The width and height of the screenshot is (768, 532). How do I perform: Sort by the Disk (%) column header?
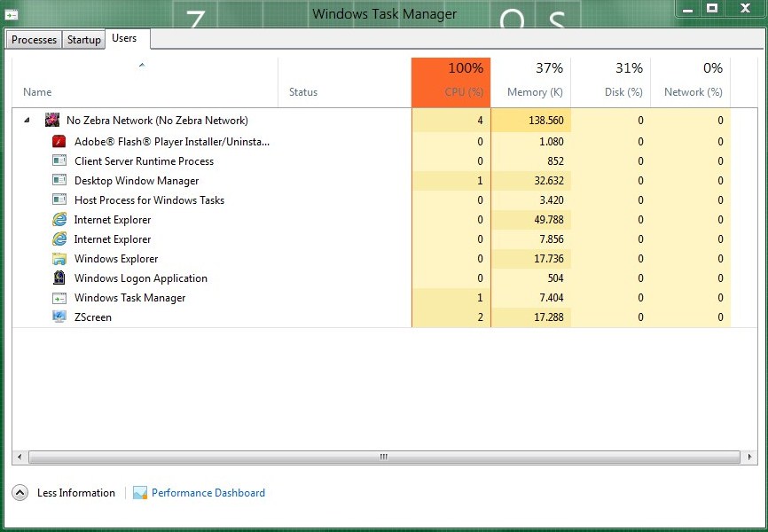coord(611,82)
